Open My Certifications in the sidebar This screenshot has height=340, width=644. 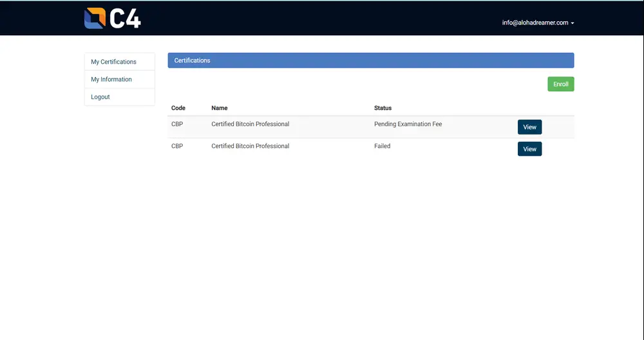tap(113, 62)
